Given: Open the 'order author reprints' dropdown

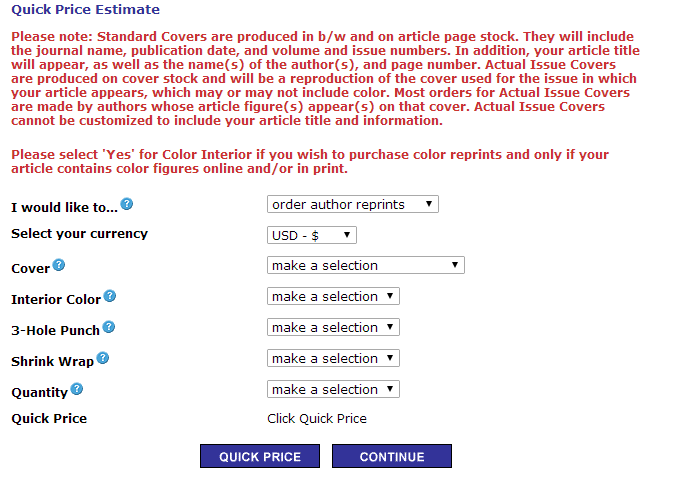Looking at the screenshot, I should 353,204.
